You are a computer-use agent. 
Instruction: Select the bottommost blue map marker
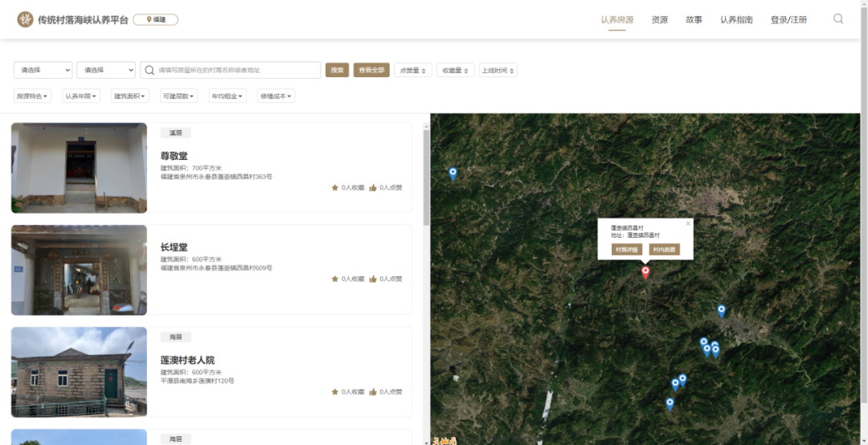[669, 404]
